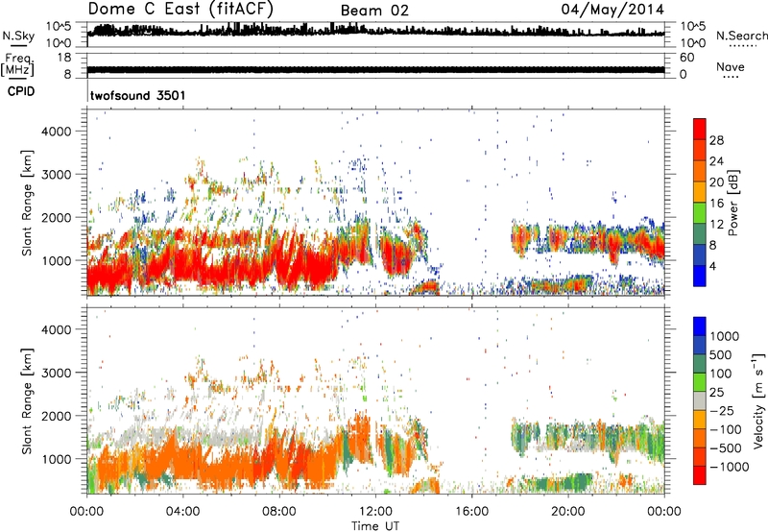The width and height of the screenshot is (768, 532).
Task: Click the 'Power [dB]' colorbar label
Action: pyautogui.click(x=732, y=203)
